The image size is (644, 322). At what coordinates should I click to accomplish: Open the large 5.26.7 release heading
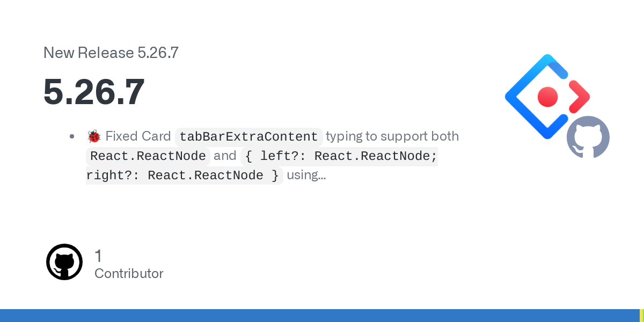coord(94,92)
